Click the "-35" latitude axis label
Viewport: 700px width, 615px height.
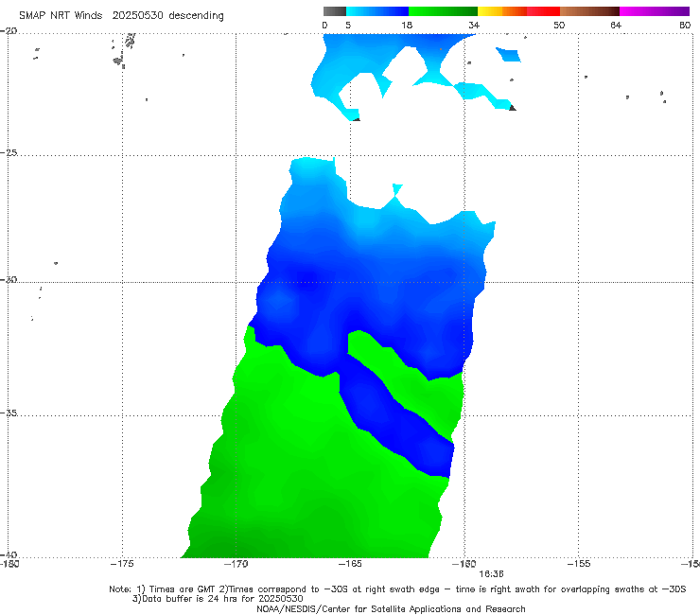[9, 413]
